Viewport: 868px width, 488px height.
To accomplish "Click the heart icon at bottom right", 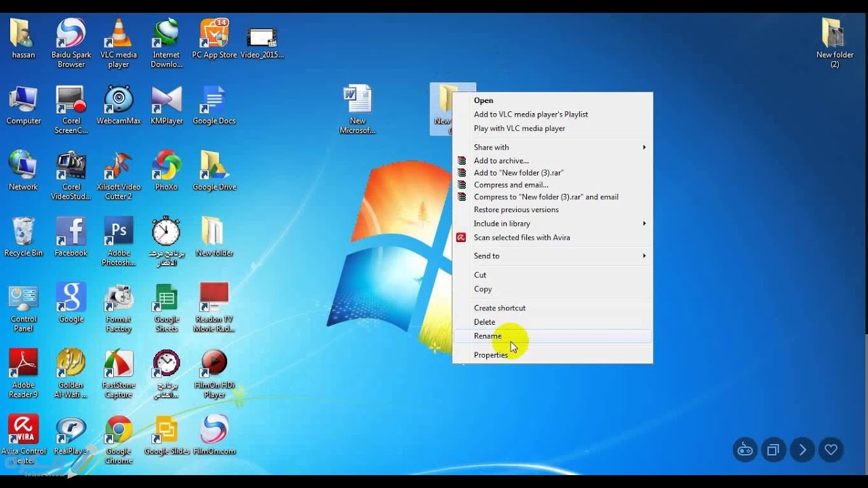I will pyautogui.click(x=831, y=449).
